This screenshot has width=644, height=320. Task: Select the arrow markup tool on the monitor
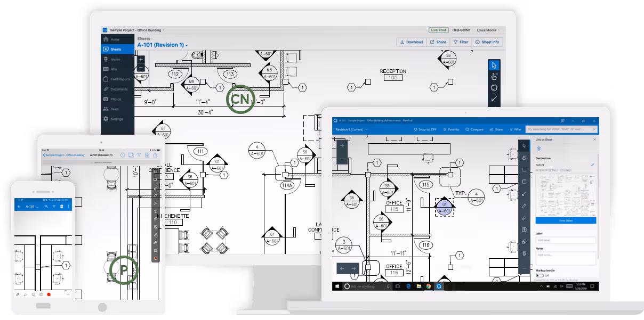(x=494, y=99)
